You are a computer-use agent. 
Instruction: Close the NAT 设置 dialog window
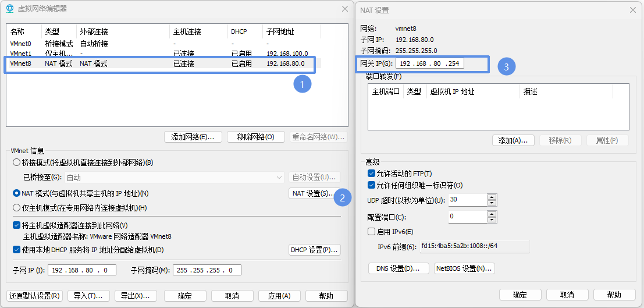[x=632, y=10]
